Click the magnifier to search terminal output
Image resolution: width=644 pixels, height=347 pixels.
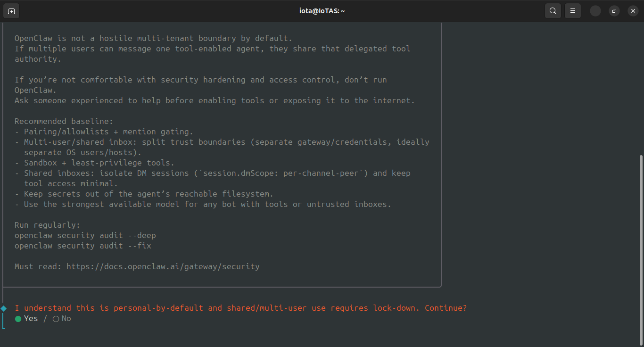[x=553, y=10]
